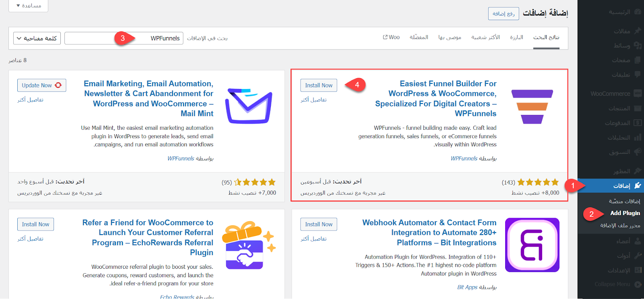Open the WooCommerce menu in the sidebar
This screenshot has height=299, width=644.
pos(610,93)
